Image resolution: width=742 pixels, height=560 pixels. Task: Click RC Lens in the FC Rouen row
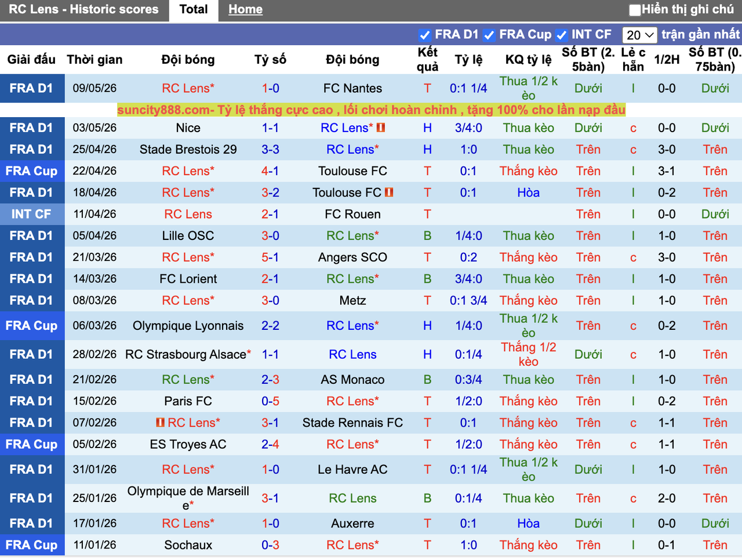click(188, 214)
